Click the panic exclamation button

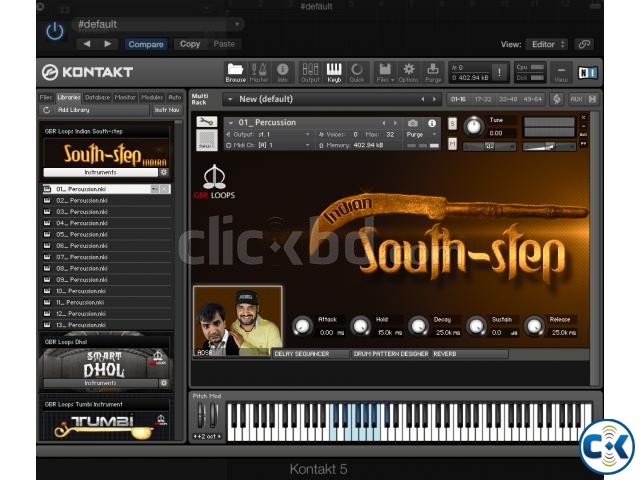click(x=499, y=73)
